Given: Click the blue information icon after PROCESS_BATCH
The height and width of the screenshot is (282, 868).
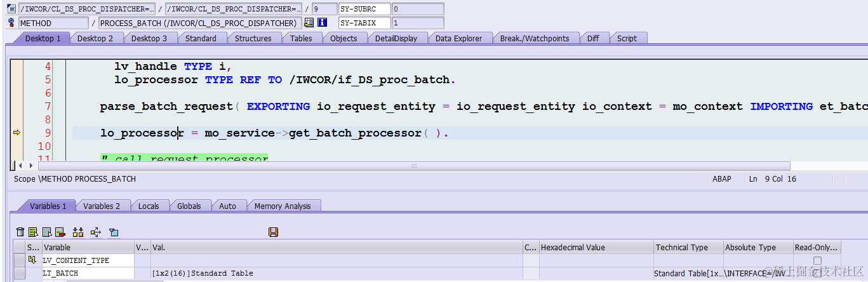Looking at the screenshot, I should click(x=321, y=23).
